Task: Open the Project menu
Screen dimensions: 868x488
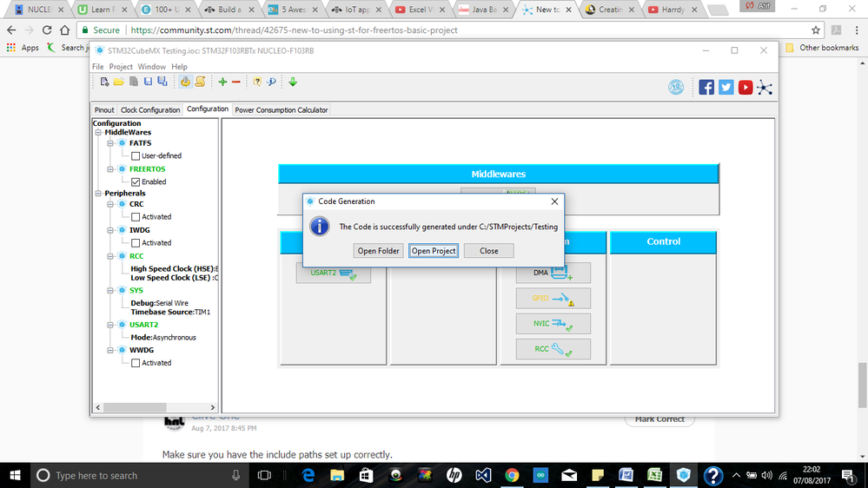Action: click(121, 66)
